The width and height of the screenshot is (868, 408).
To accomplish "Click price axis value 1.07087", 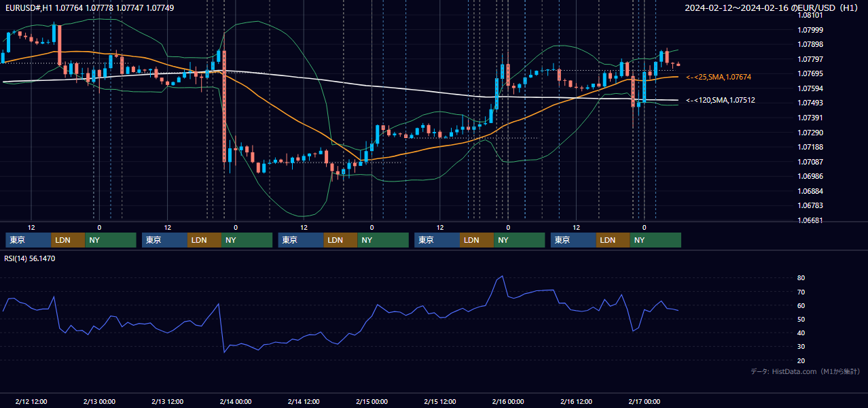I will click(x=810, y=162).
